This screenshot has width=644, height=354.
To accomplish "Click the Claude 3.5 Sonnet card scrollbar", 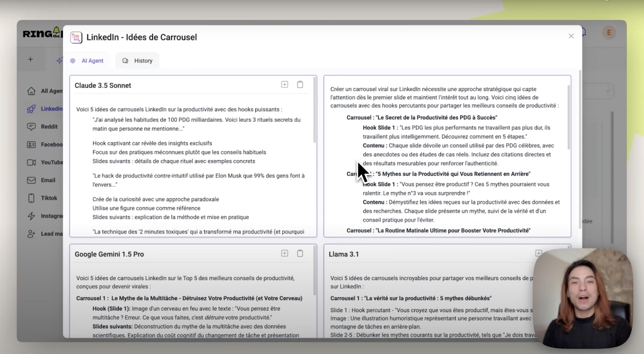I will (315, 110).
